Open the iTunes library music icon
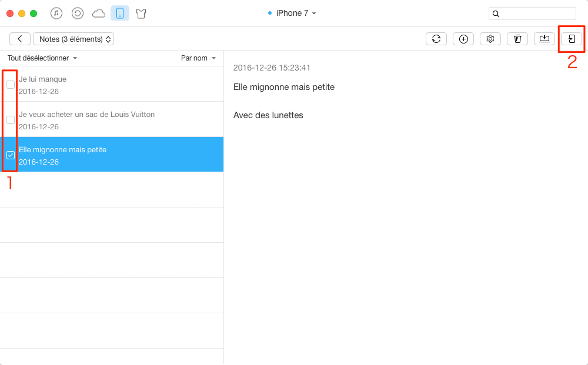The image size is (588, 365). point(56,14)
